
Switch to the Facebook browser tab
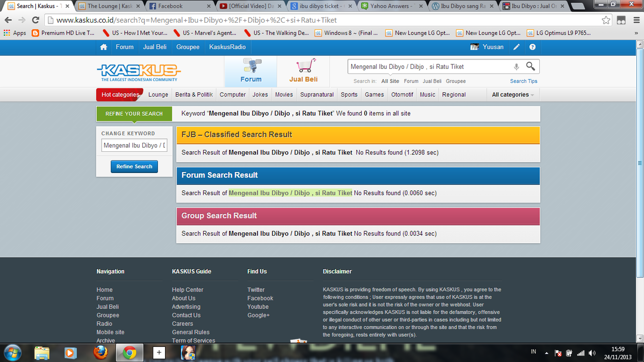[180, 6]
